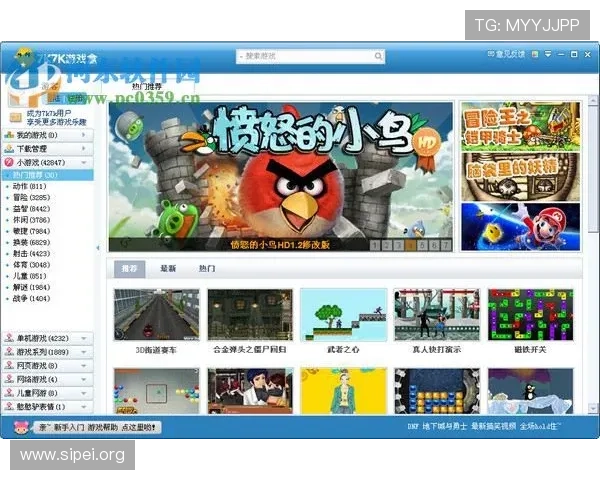Open the 磁铁开关 game thumbnail
Viewport: 600px width, 480px height.
pos(531,315)
